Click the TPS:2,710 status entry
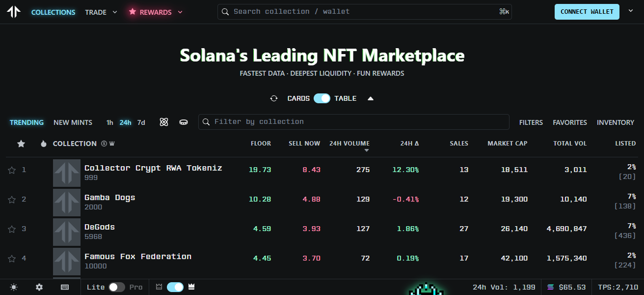Screen dimensions: 644x295 tap(617, 287)
